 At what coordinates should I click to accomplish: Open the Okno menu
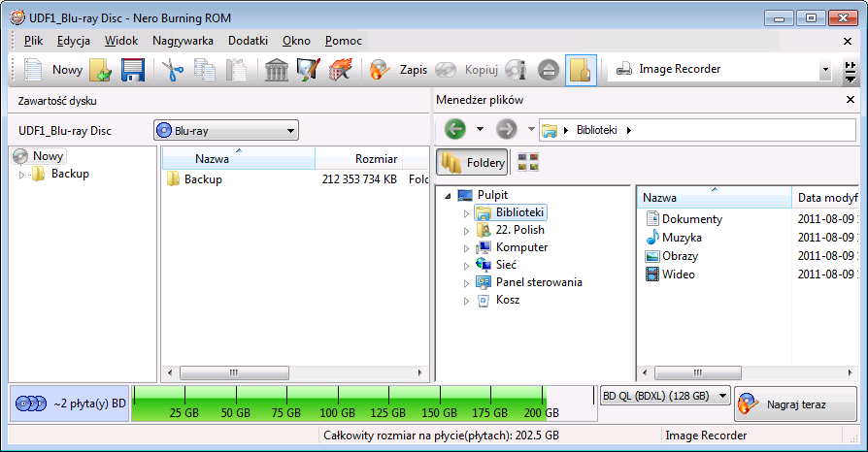click(296, 41)
